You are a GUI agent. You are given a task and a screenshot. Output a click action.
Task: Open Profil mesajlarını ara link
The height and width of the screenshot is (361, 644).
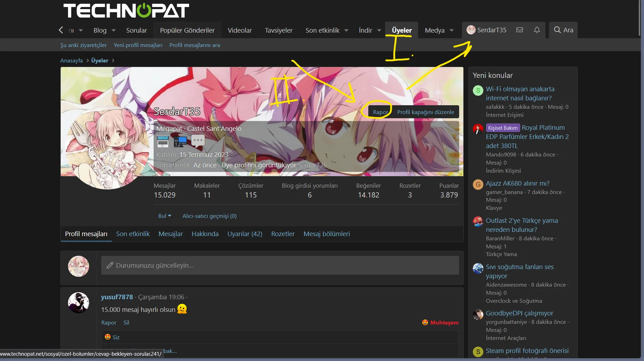click(x=195, y=45)
